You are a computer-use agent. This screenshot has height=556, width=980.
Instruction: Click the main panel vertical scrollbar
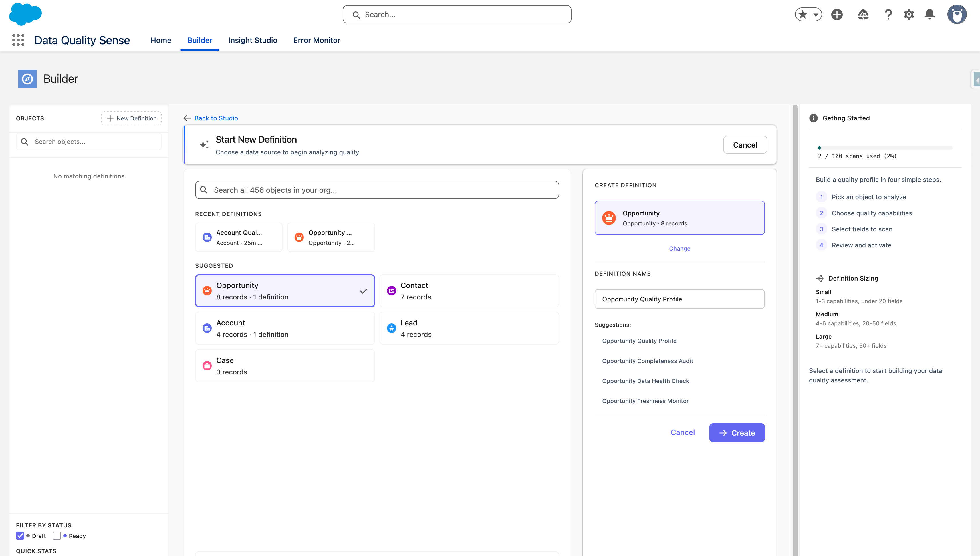[x=795, y=330]
